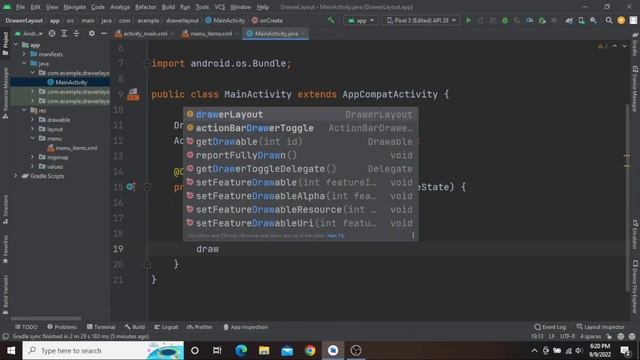Expand the mipmap folder

[x=33, y=157]
